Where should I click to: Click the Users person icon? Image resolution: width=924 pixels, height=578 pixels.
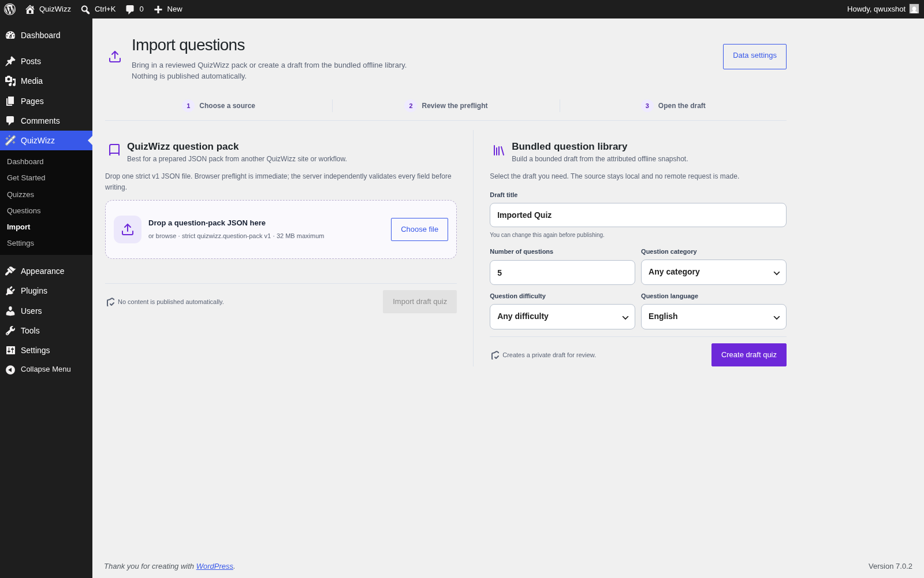10,311
